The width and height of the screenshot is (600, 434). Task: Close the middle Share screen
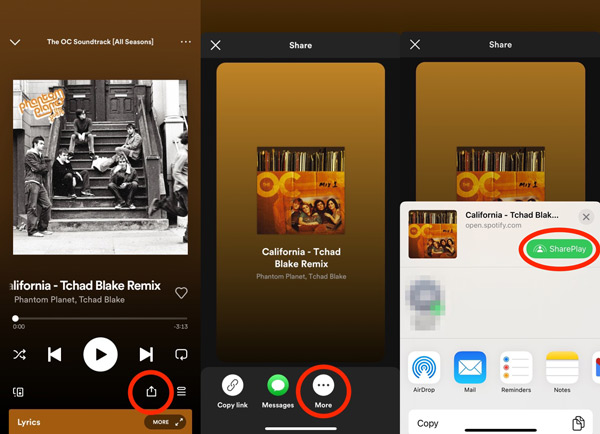(215, 46)
